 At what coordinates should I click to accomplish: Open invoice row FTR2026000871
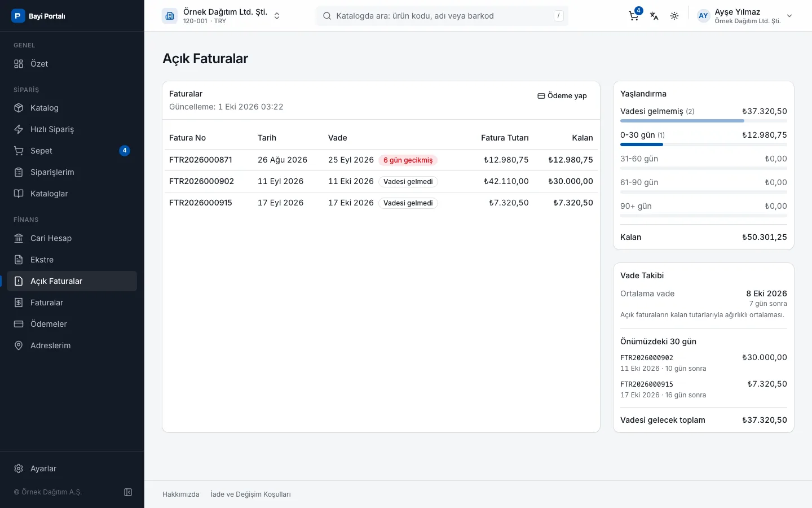[x=381, y=160]
